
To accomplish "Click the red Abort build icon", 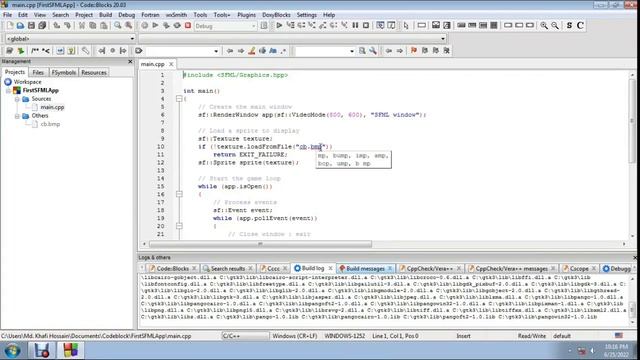I will pyautogui.click(x=188, y=26).
